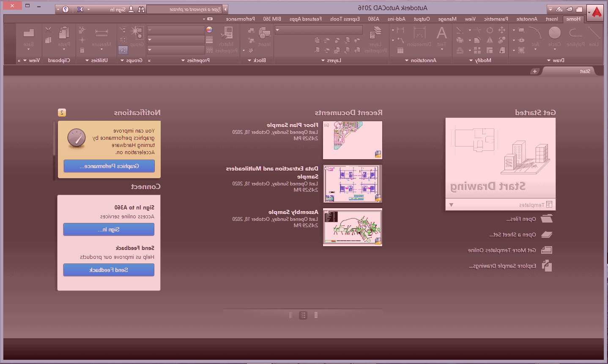This screenshot has width=608, height=364.
Task: Click Open Files... link
Action: pyautogui.click(x=521, y=219)
